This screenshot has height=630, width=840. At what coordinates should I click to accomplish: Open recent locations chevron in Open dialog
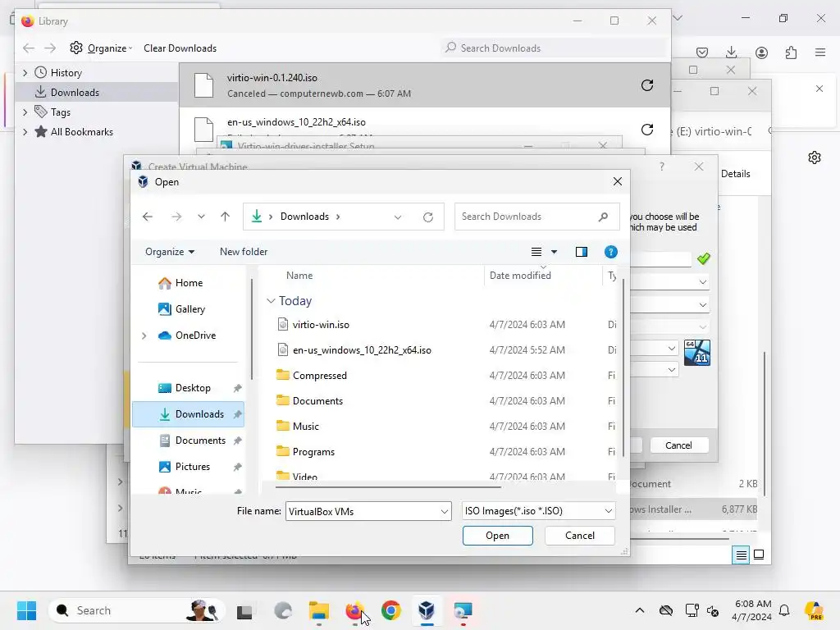(x=201, y=217)
